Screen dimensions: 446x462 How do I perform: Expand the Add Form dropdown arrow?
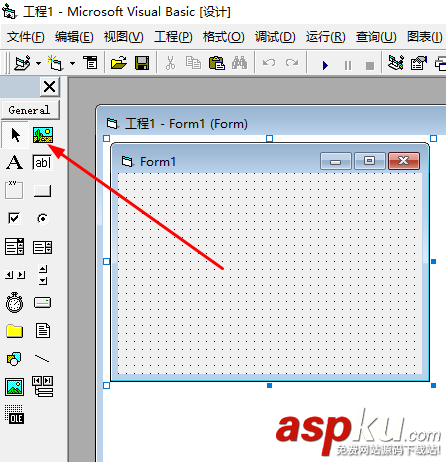point(72,63)
